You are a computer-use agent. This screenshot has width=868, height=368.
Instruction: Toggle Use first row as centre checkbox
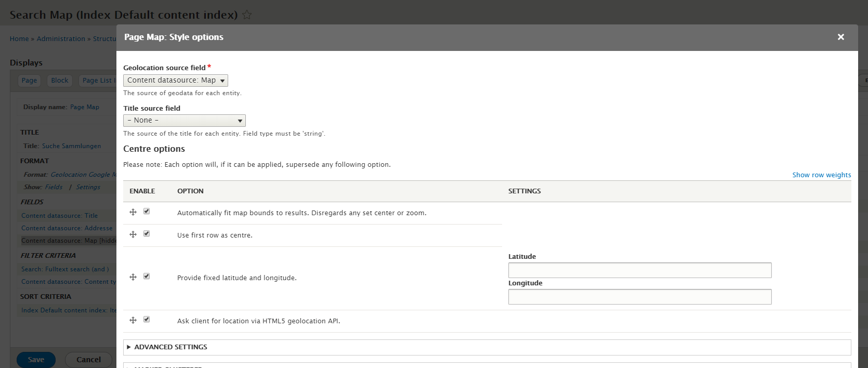(147, 234)
